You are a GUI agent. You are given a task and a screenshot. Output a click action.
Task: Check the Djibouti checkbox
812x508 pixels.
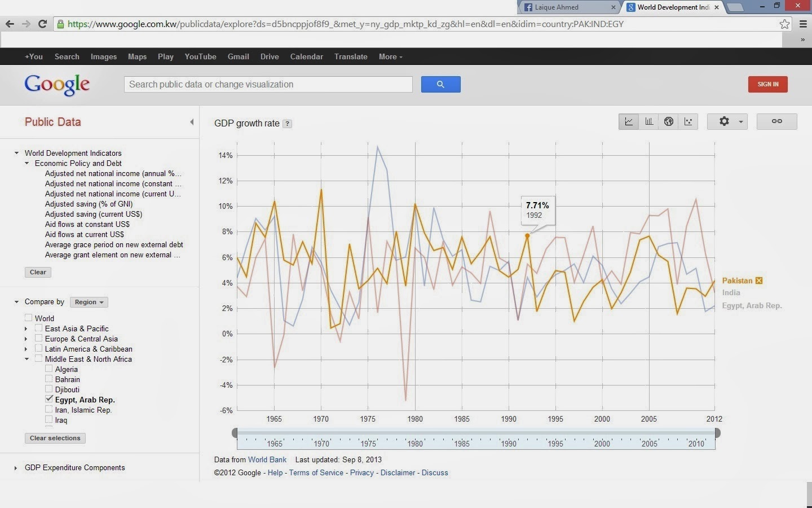(48, 389)
